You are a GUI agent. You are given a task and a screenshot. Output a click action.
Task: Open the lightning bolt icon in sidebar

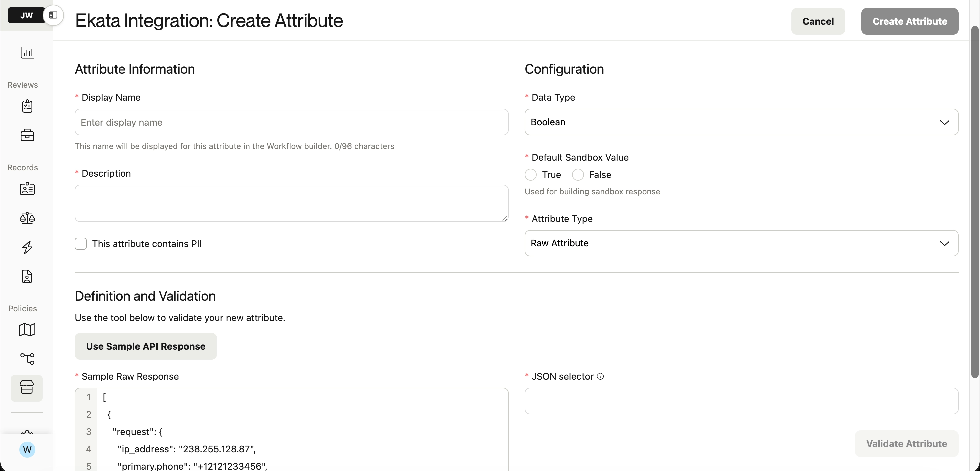tap(27, 247)
